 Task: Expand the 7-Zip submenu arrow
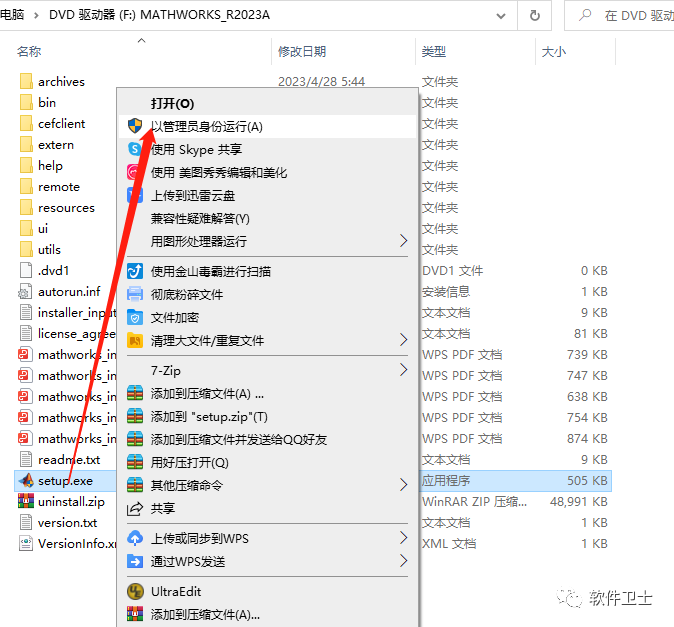[403, 370]
